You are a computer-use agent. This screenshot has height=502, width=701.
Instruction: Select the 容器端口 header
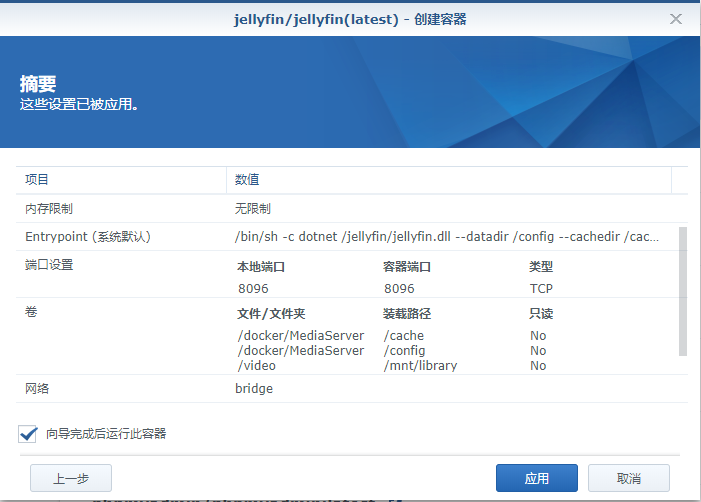(x=407, y=267)
